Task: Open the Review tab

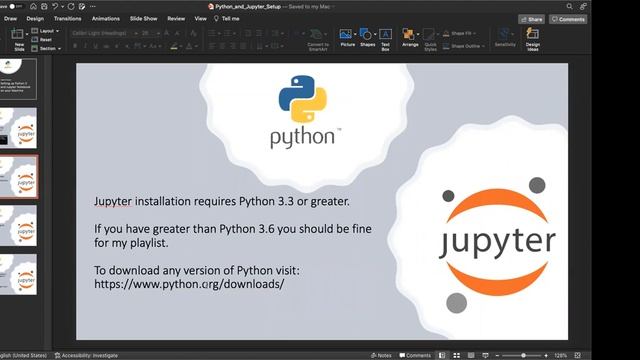Action: [x=176, y=19]
